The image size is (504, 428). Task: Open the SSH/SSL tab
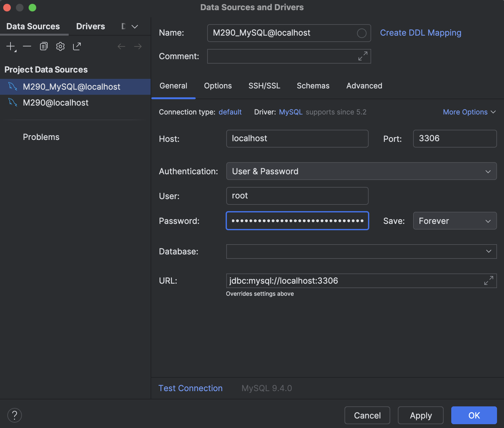(x=264, y=86)
